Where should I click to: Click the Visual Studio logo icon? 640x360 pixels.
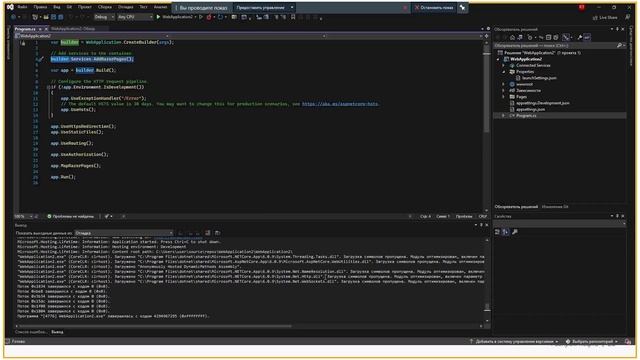[x=10, y=7]
